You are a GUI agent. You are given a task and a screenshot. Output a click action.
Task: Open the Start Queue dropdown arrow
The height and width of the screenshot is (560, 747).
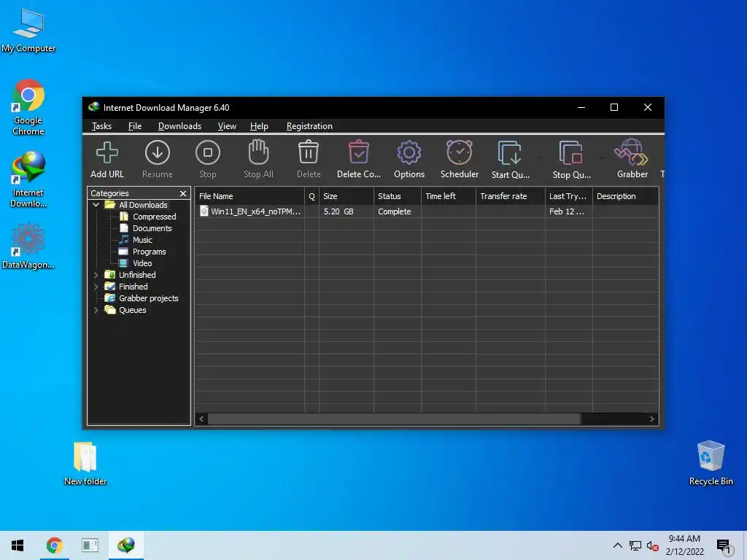point(541,157)
